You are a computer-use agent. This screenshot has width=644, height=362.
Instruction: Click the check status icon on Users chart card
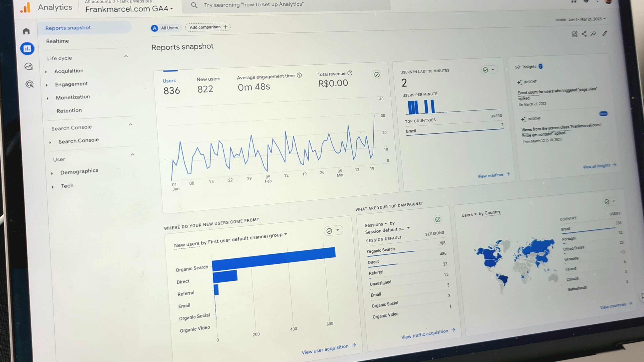[377, 75]
